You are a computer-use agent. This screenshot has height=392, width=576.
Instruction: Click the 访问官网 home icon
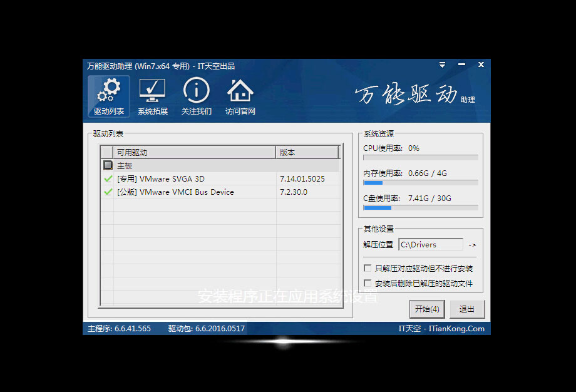click(240, 90)
